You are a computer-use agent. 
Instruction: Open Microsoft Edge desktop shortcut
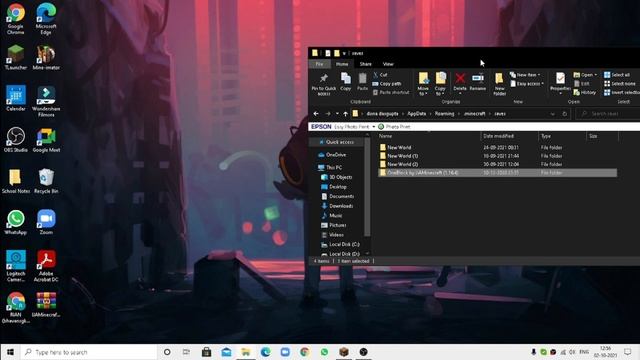(46, 19)
